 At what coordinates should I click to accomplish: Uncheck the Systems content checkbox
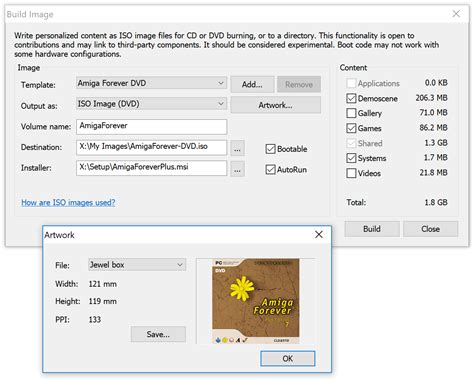351,158
